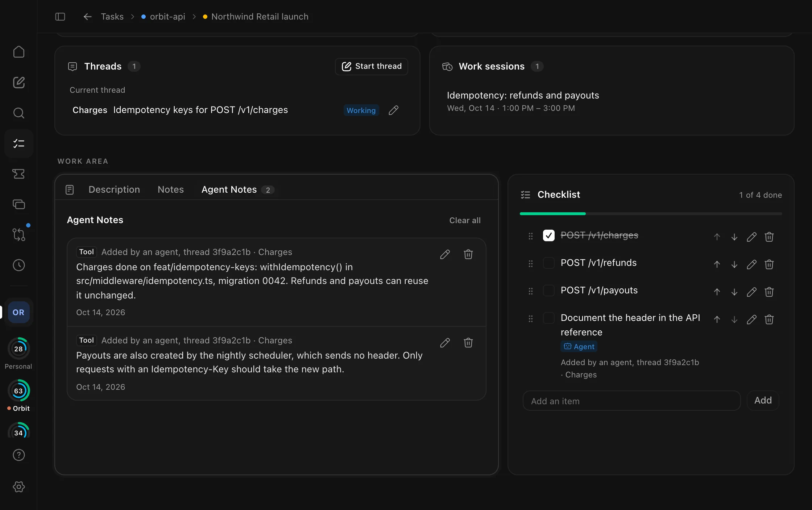Viewport: 812px width, 510px height.
Task: Go back with the left arrow
Action: (87, 17)
